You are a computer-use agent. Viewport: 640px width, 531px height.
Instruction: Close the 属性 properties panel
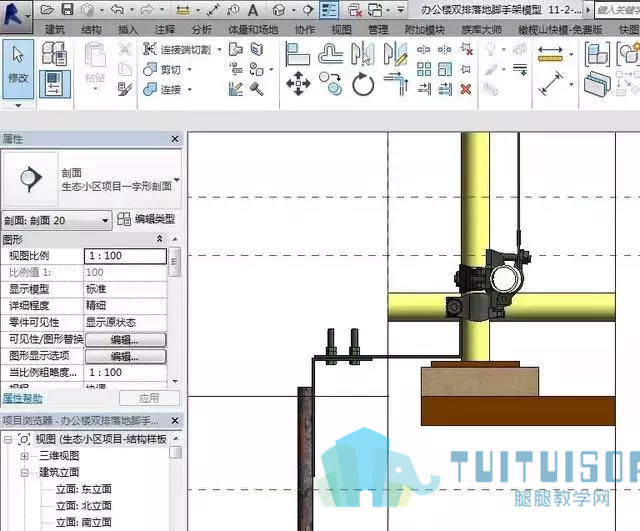[175, 139]
